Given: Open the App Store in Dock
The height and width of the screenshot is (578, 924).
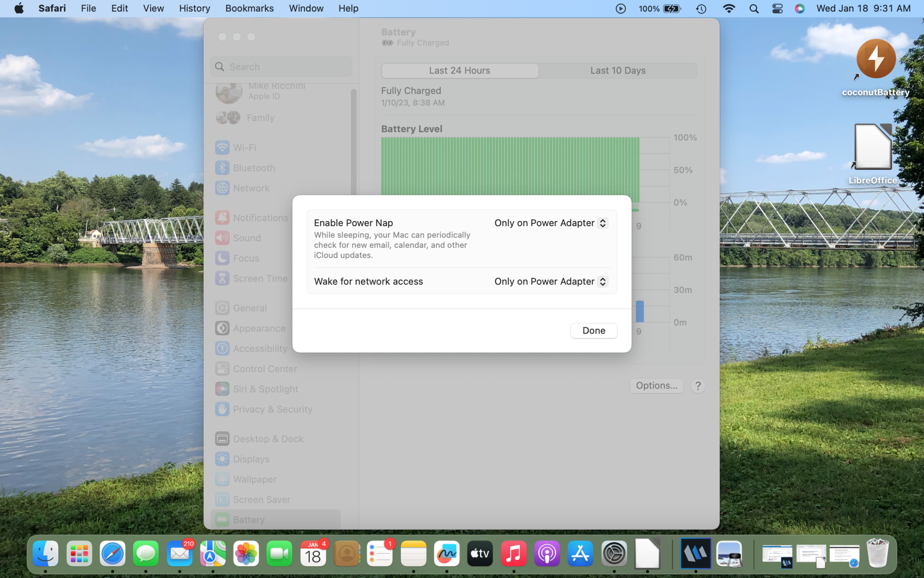Looking at the screenshot, I should [580, 553].
